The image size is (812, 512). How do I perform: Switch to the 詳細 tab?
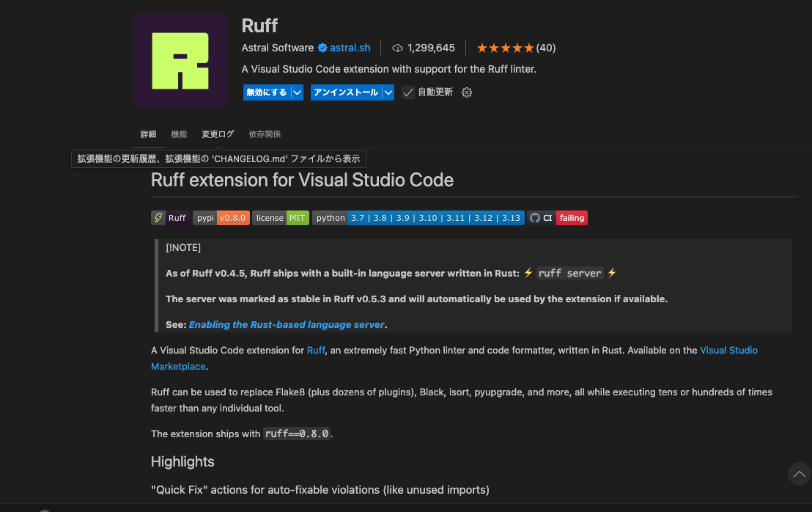click(148, 134)
